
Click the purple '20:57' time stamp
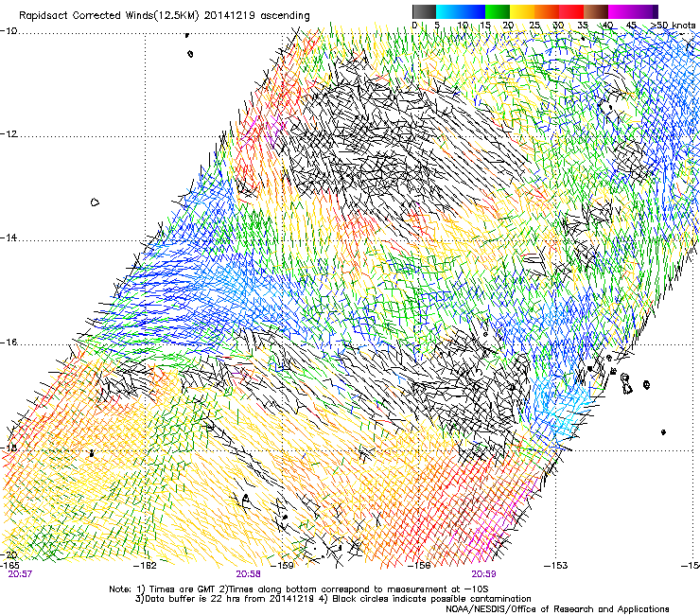tap(20, 574)
